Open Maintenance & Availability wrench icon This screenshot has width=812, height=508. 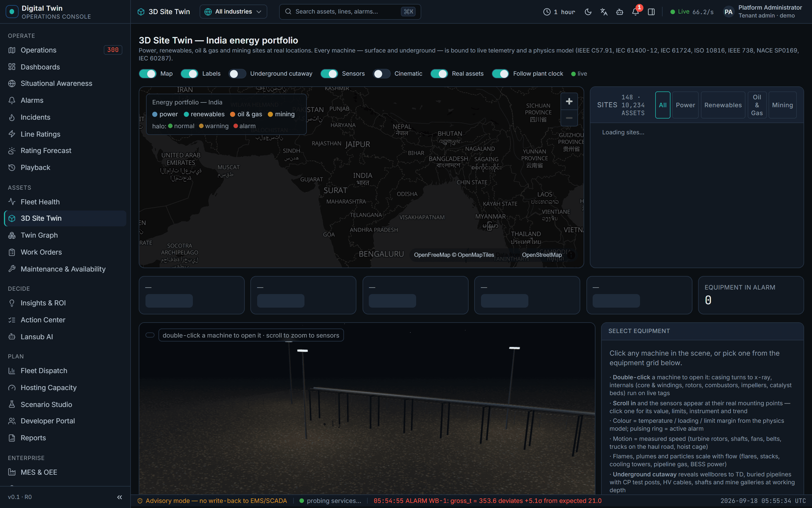[x=12, y=269]
